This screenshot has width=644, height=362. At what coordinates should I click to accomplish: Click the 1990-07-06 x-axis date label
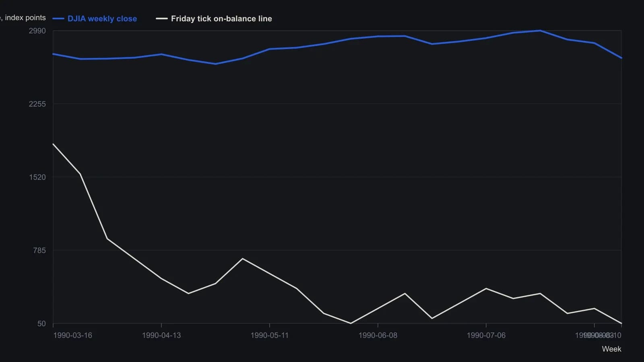tap(486, 335)
